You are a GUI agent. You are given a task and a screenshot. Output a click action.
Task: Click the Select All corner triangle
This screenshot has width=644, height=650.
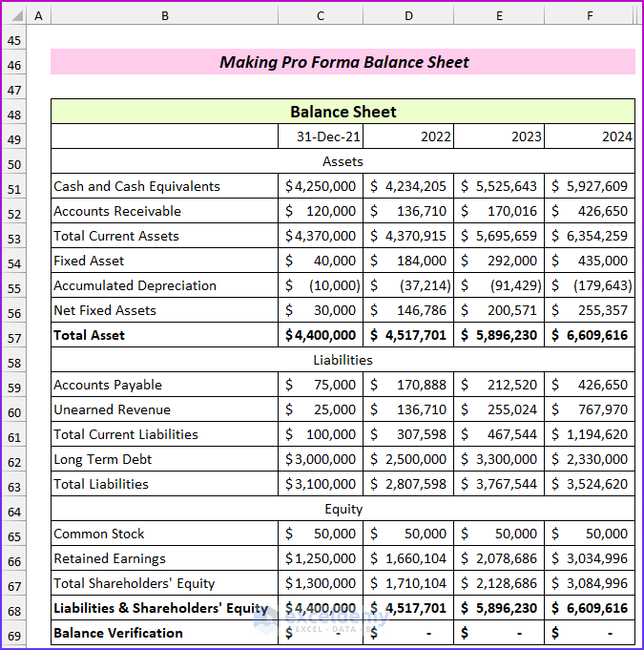click(x=14, y=16)
